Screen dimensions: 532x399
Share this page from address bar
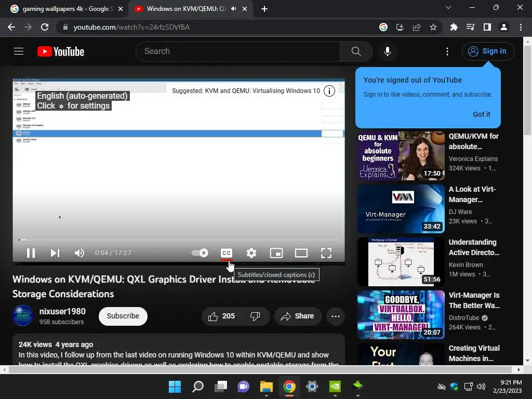[417, 27]
